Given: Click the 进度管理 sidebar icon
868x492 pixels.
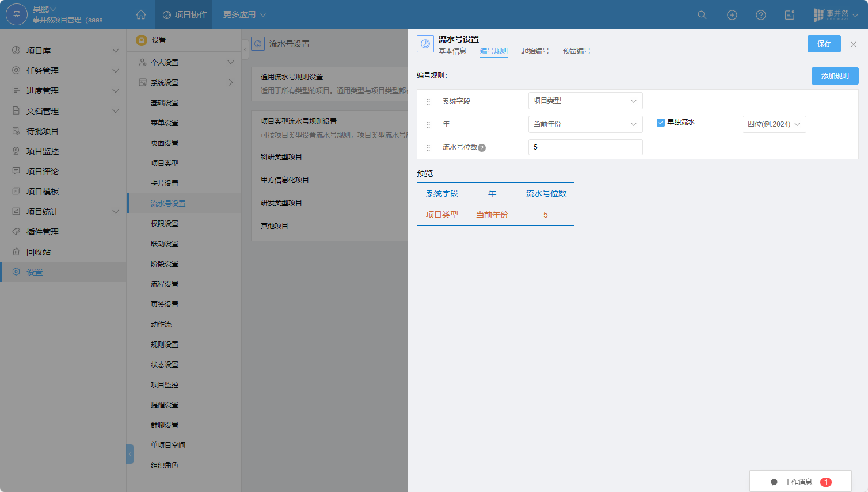Looking at the screenshot, I should click(16, 91).
